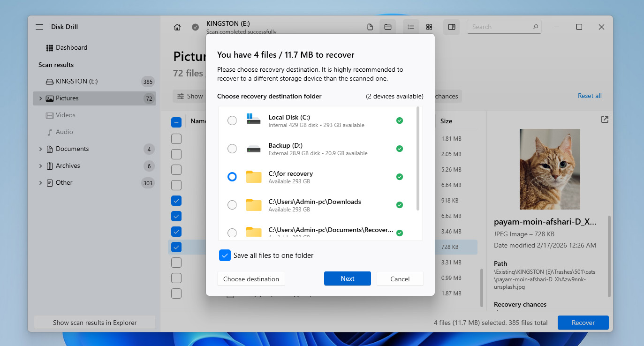644x346 pixels.
Task: Open the hamburger menu in Disk Drill
Action: coord(39,27)
